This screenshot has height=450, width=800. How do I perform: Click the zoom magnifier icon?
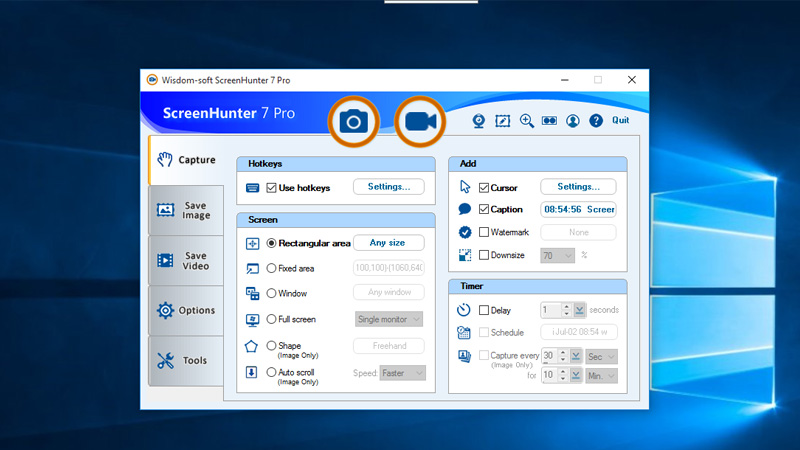527,121
